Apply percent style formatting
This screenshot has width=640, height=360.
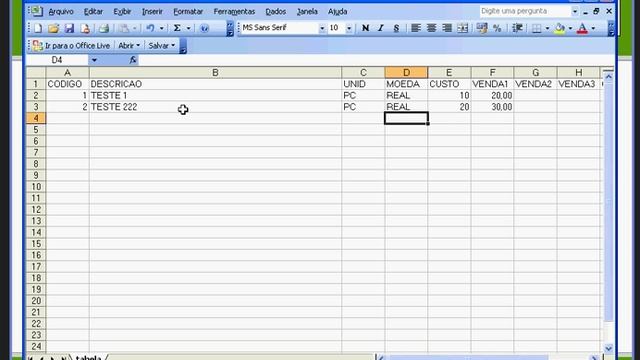pos(497,28)
